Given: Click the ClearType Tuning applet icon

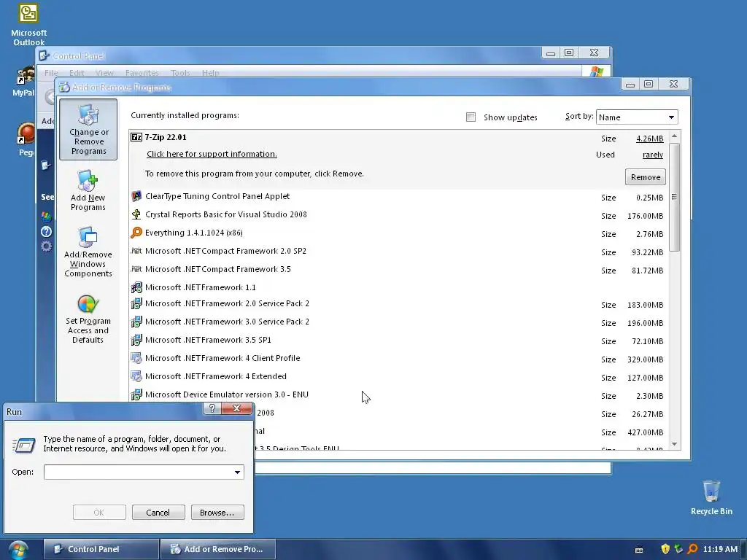Looking at the screenshot, I should pyautogui.click(x=136, y=196).
